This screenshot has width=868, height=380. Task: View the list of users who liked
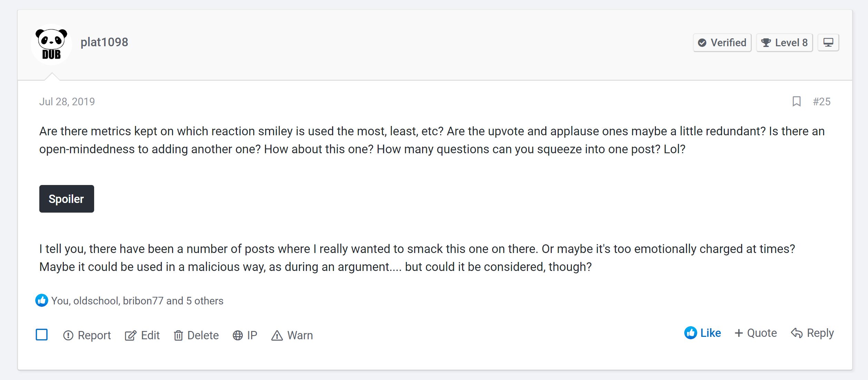[137, 301]
